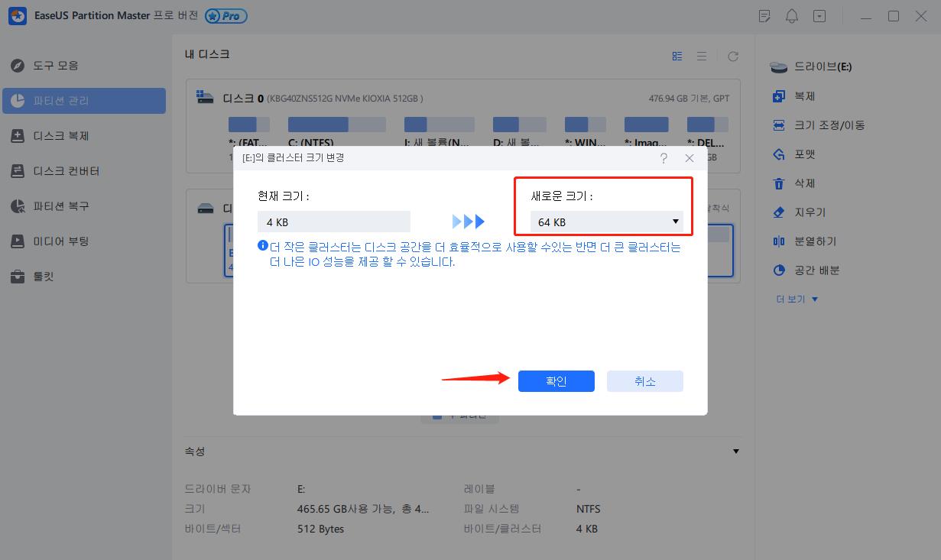The image size is (941, 560).
Task: Toggle grid view of 내 디스크
Action: [x=677, y=55]
